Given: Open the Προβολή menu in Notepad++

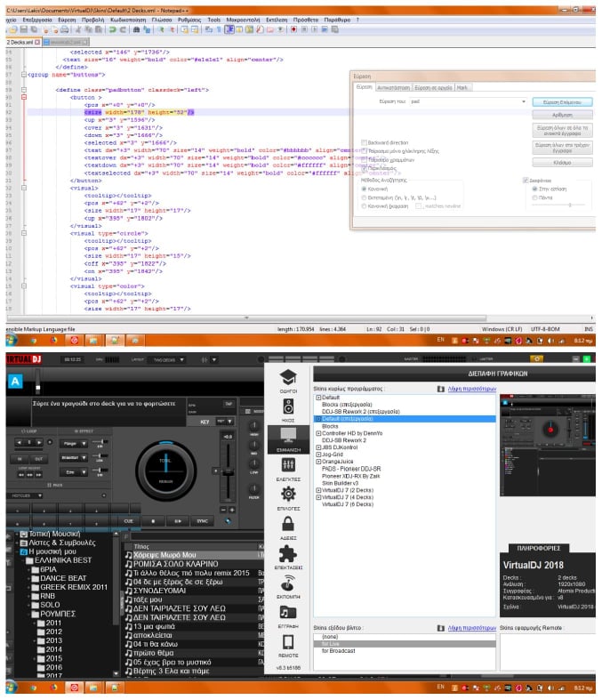Looking at the screenshot, I should (92, 20).
